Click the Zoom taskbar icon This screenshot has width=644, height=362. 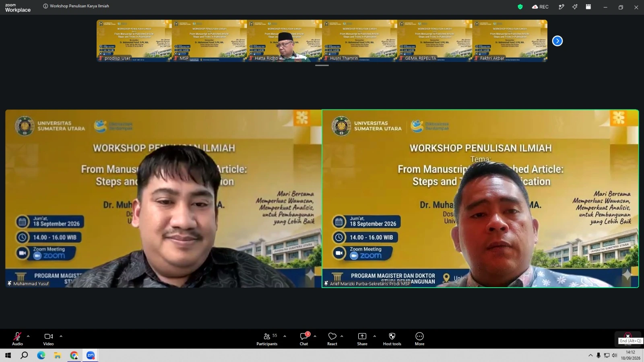[x=91, y=355]
